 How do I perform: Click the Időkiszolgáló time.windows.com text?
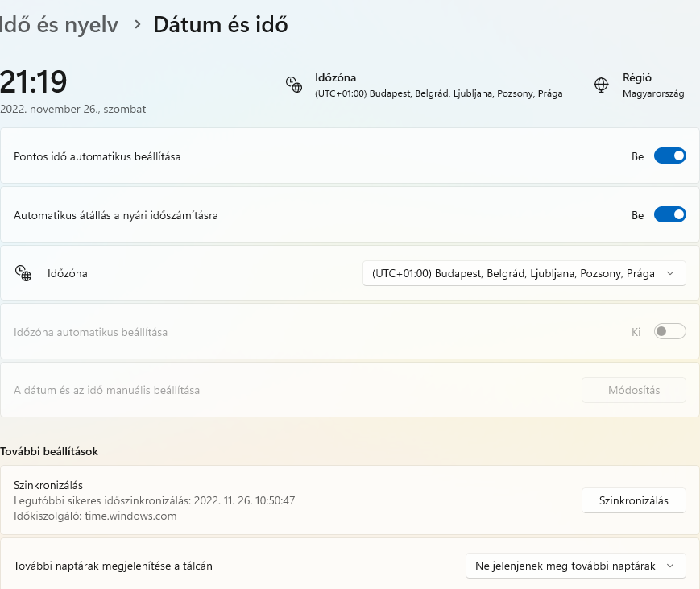pos(95,516)
